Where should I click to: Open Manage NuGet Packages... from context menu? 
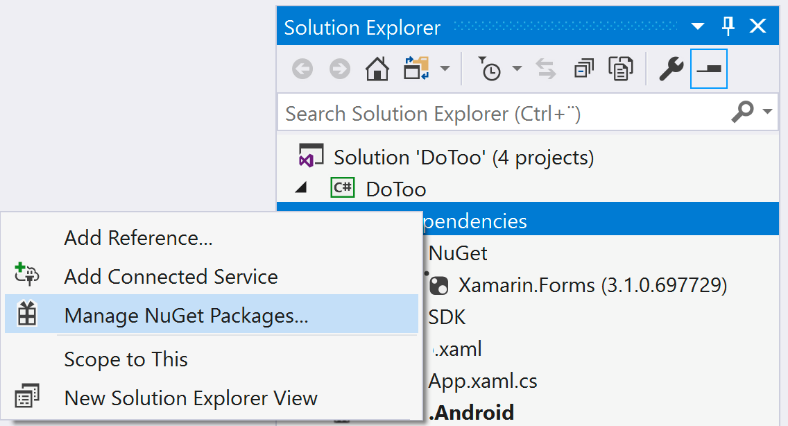211,314
